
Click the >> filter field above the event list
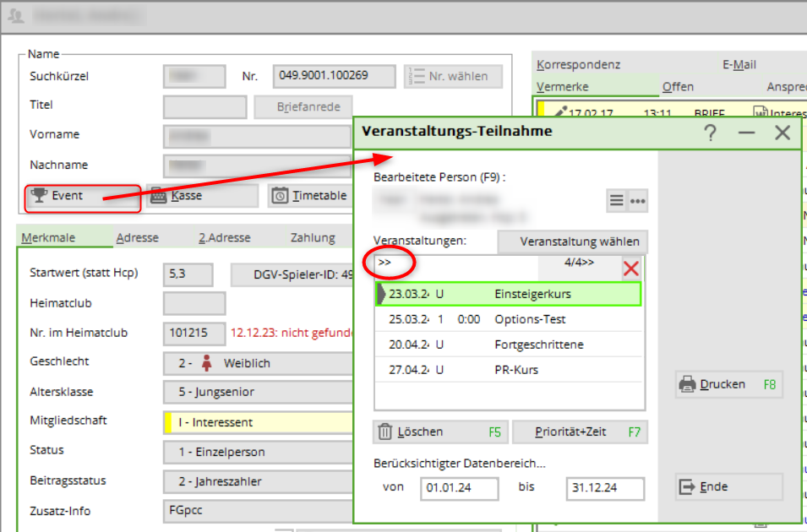coord(456,263)
